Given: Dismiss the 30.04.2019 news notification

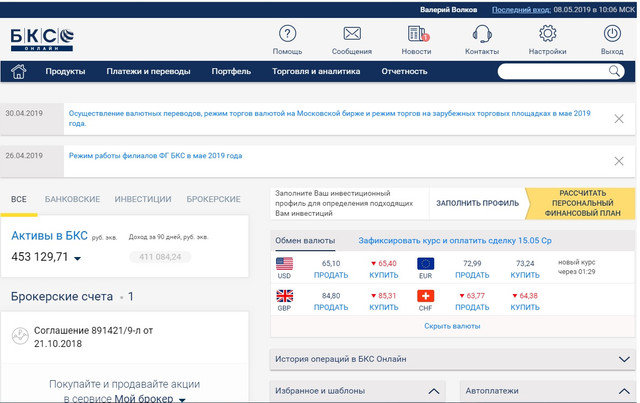Looking at the screenshot, I should coord(618,115).
